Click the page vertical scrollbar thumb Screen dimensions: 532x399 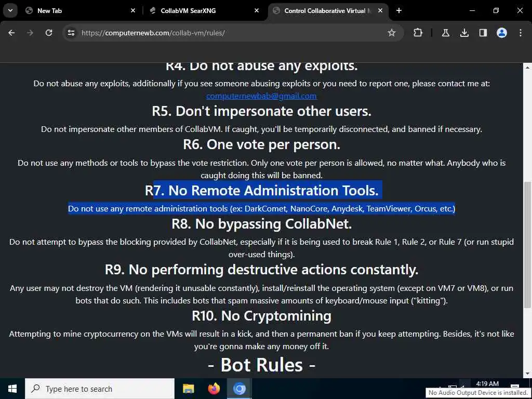pos(528,245)
